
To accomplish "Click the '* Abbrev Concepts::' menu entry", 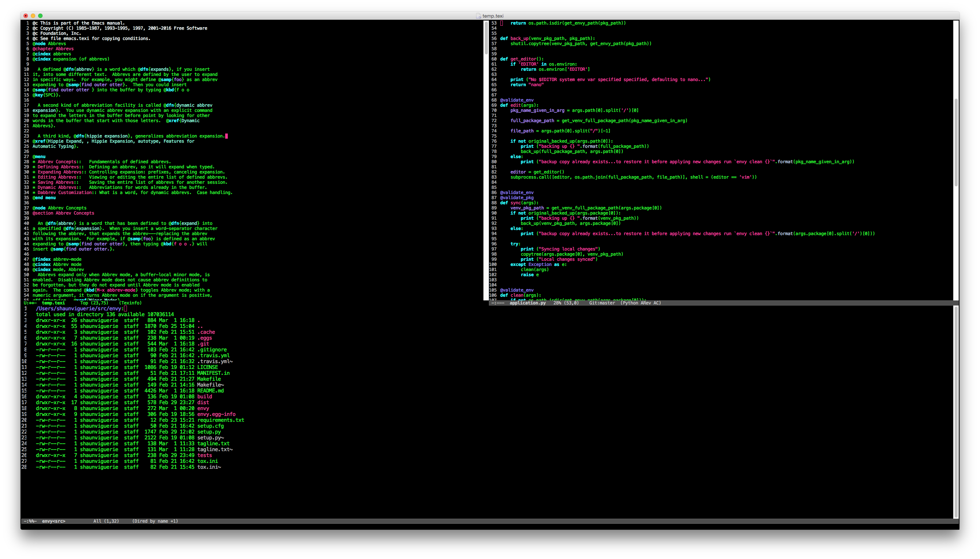I will coord(57,162).
